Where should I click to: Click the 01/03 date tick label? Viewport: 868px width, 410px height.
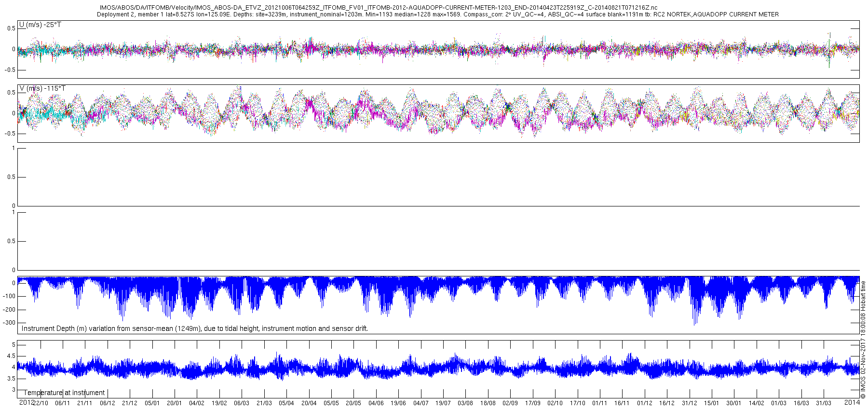(x=779, y=403)
